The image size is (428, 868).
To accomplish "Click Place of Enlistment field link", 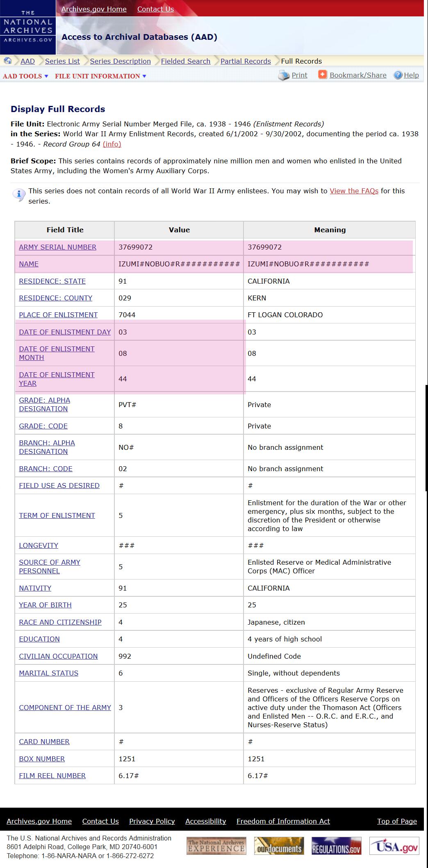I will click(x=58, y=315).
